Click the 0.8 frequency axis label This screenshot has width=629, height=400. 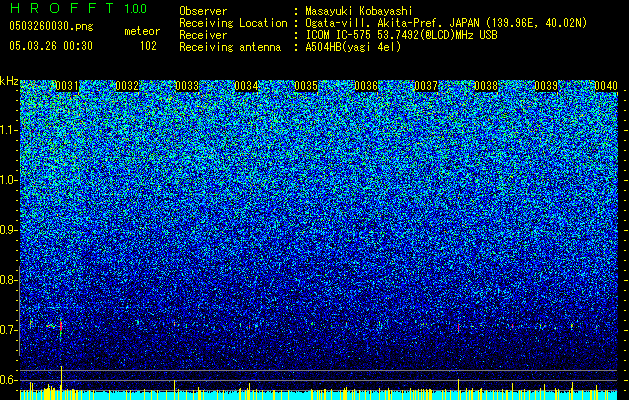tap(9, 280)
